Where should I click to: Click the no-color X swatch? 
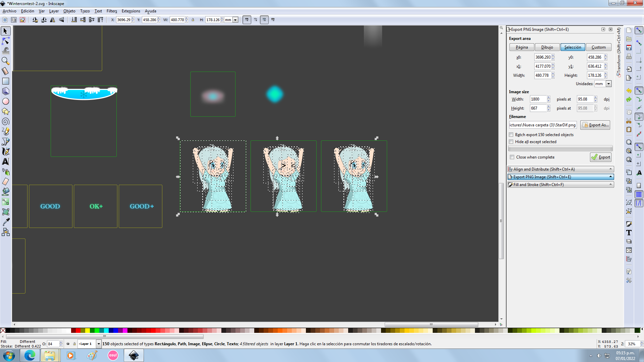point(3,330)
